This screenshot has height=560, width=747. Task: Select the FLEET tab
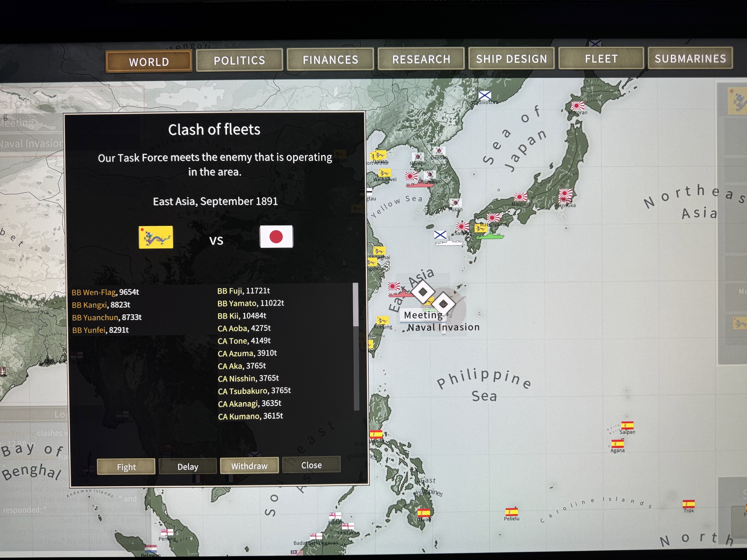(x=601, y=59)
